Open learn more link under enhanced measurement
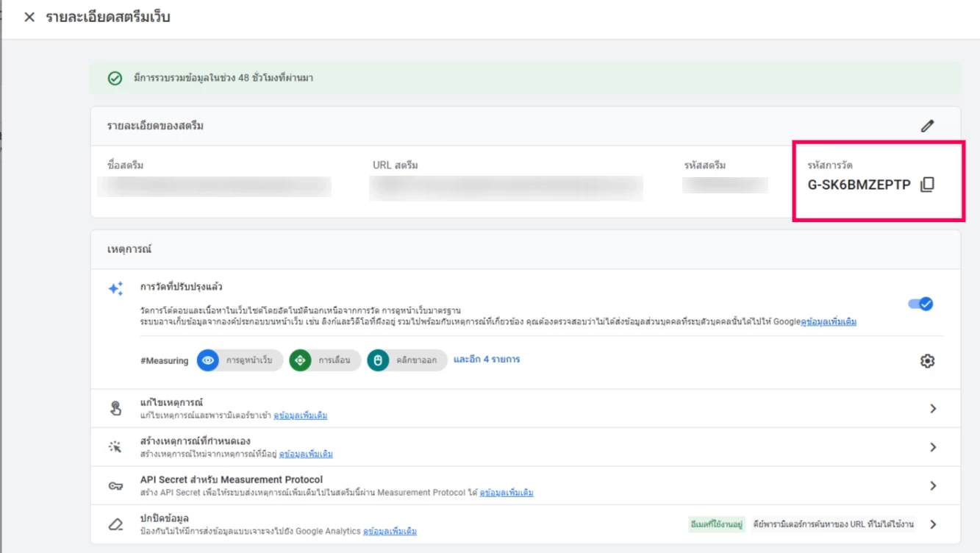Screen dimensions: 980x553 tap(829, 322)
